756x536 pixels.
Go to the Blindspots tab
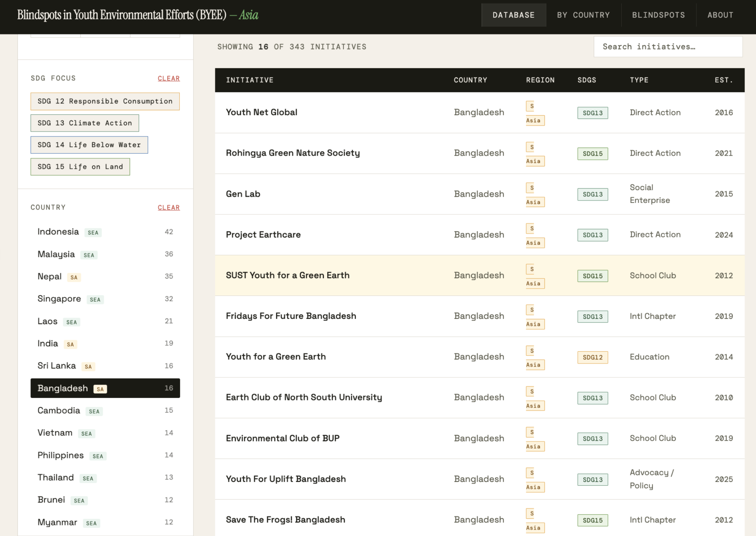pyautogui.click(x=658, y=15)
